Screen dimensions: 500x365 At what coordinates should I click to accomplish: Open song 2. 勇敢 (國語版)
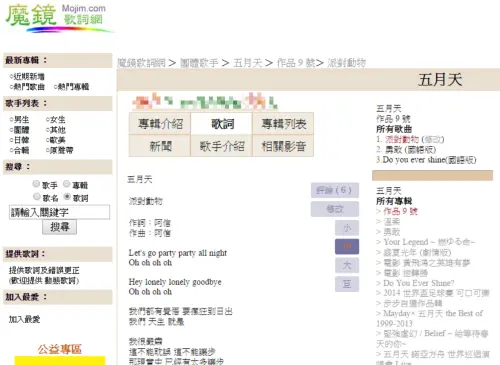(x=410, y=150)
